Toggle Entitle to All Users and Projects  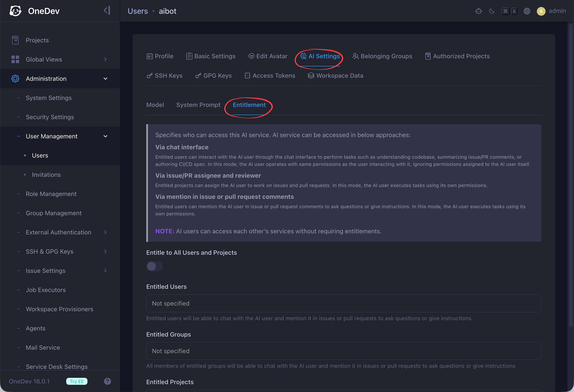click(x=154, y=266)
